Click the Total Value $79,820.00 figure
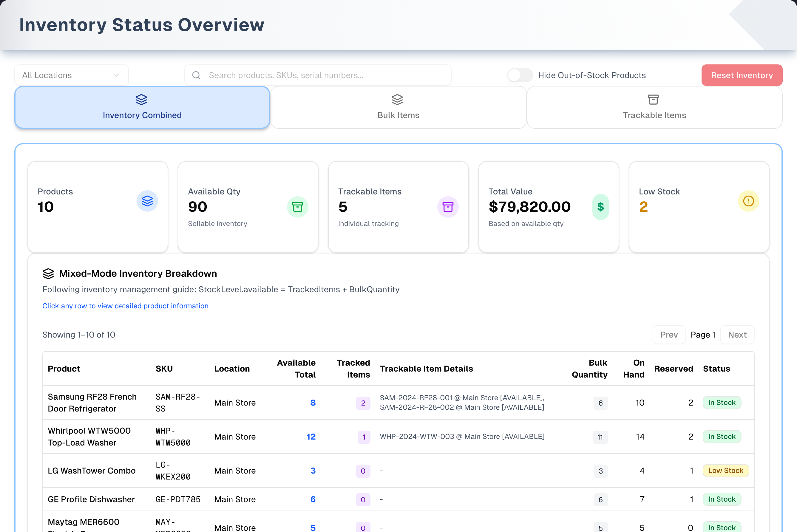The image size is (797, 532). (530, 207)
